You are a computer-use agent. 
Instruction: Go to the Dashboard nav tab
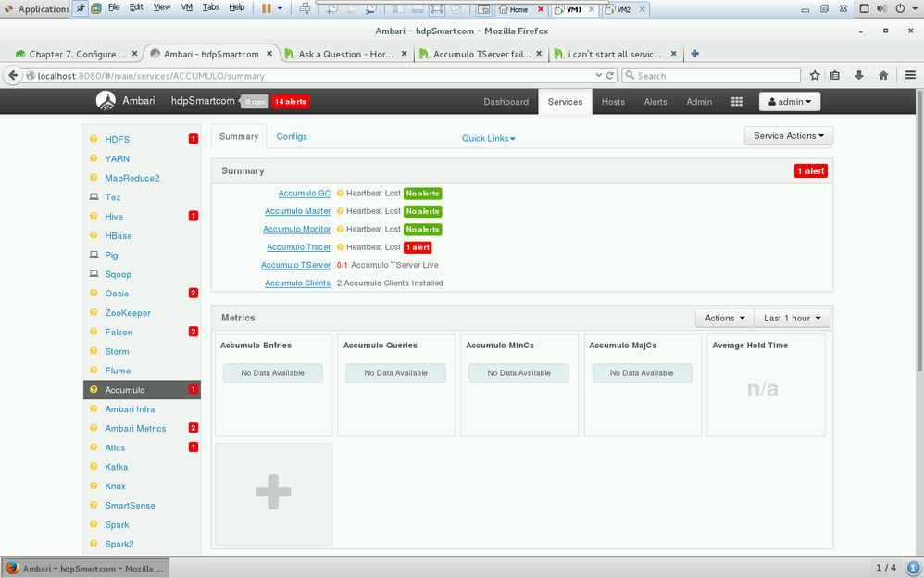coord(506,102)
